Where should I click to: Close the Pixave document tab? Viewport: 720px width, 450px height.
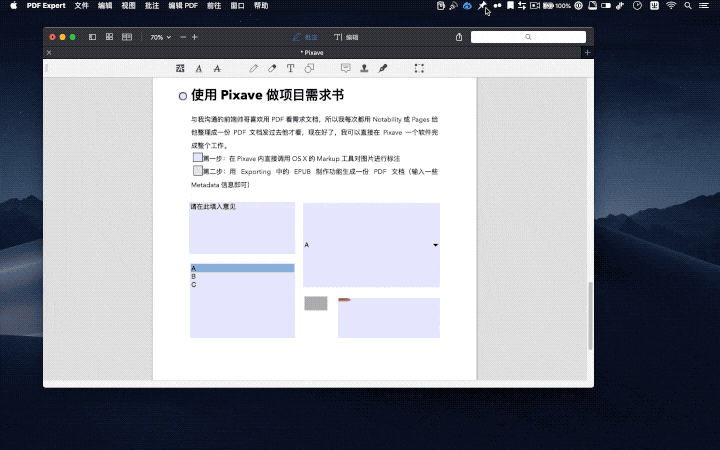[49, 52]
